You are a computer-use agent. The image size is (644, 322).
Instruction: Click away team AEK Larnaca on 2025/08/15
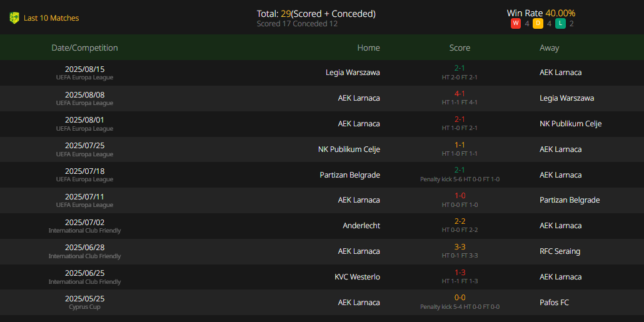(x=561, y=73)
